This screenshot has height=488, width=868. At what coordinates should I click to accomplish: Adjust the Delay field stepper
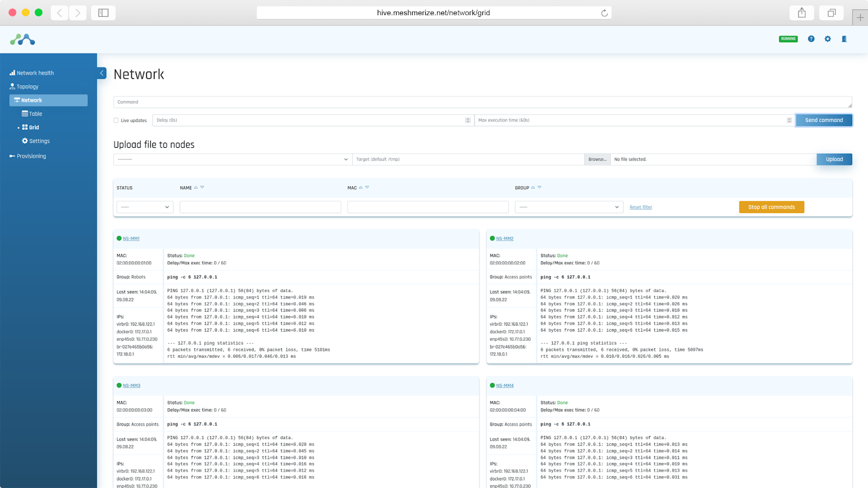[x=468, y=121]
